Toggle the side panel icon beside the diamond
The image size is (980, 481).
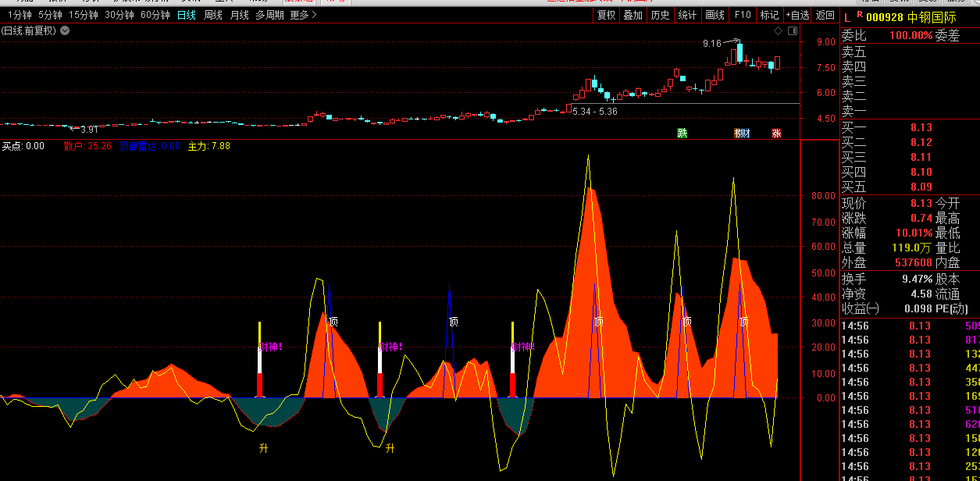tap(793, 30)
